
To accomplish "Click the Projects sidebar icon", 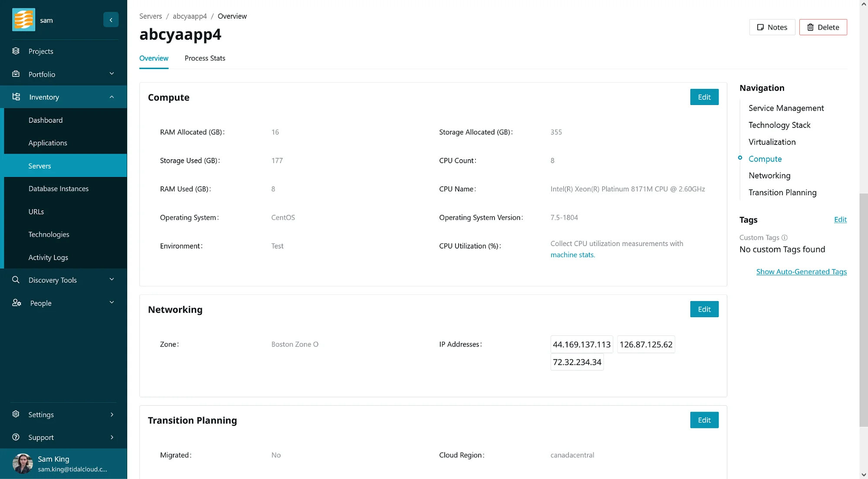I will (x=16, y=51).
